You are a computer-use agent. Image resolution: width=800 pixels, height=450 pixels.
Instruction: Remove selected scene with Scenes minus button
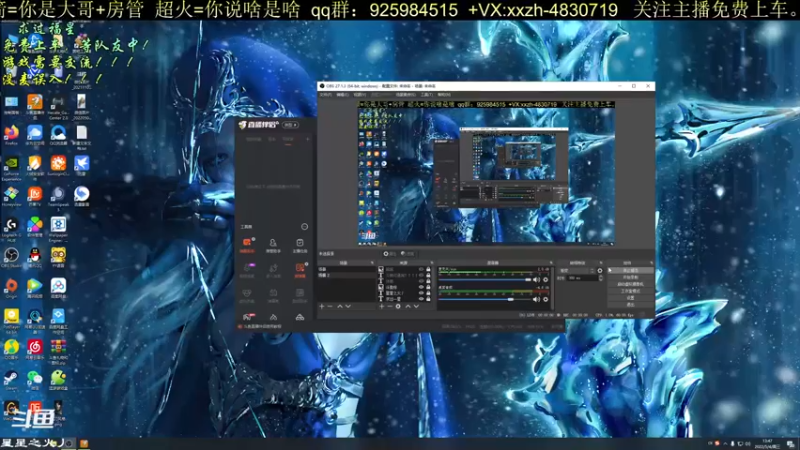(x=330, y=306)
